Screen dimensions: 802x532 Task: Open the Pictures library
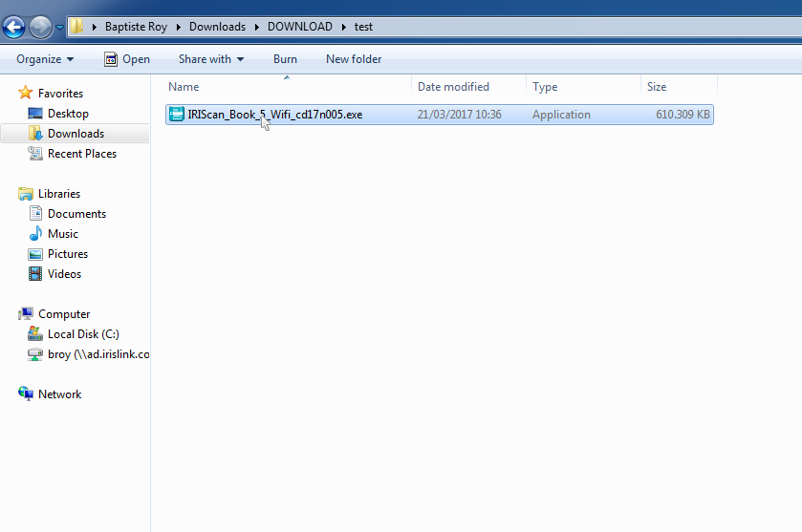click(68, 254)
